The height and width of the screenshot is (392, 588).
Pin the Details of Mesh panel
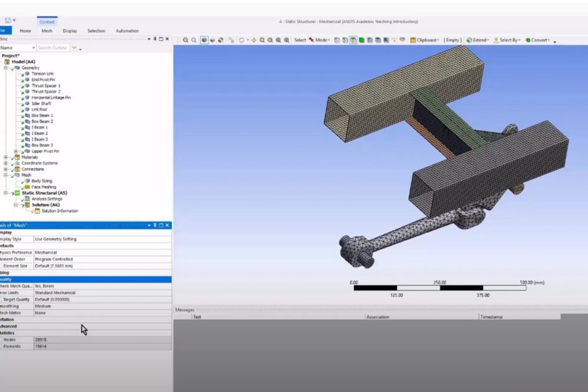pyautogui.click(x=155, y=225)
